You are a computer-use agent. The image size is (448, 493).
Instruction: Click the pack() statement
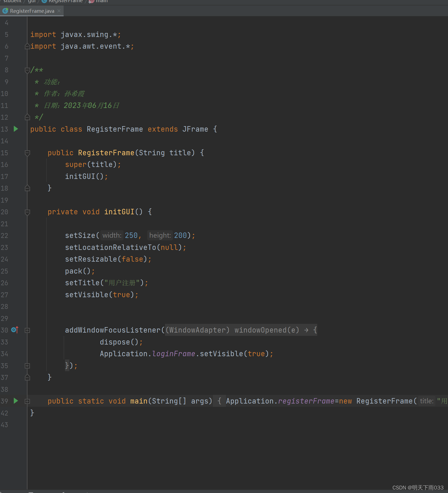coord(80,271)
